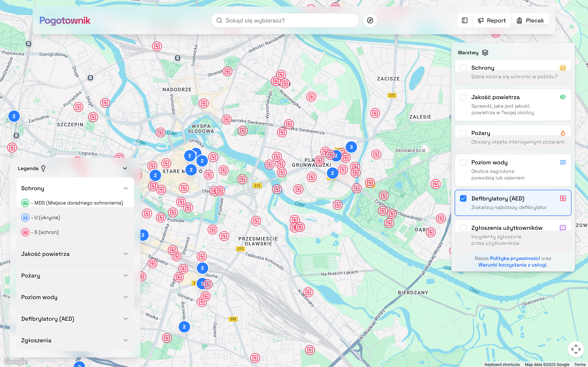Expand the Zgłoszenia section in the legend
Screen dimensions: 588x367
pos(126,340)
